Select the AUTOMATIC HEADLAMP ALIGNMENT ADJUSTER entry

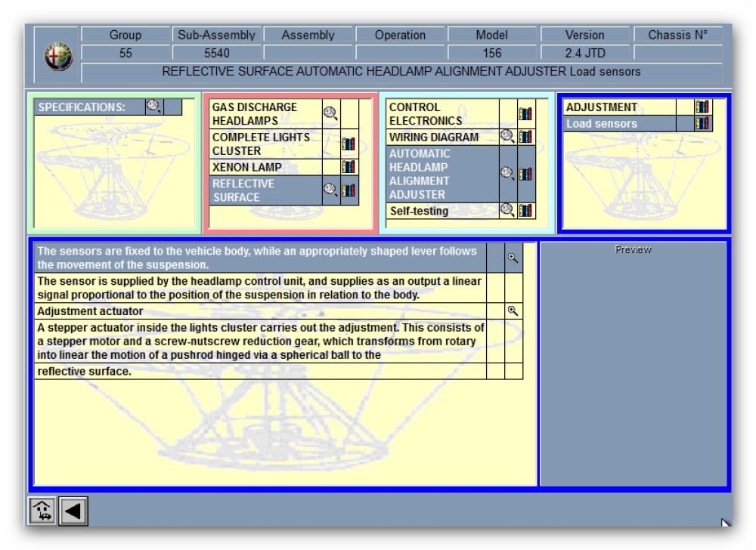440,174
